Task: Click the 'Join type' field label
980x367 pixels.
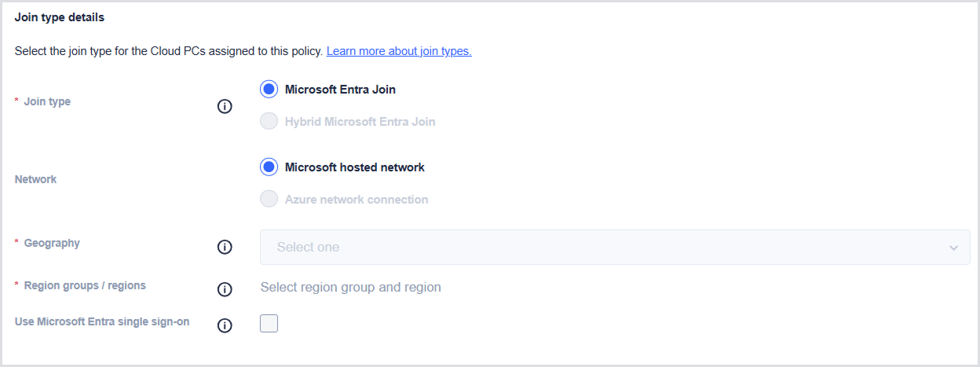Action: coord(47,101)
